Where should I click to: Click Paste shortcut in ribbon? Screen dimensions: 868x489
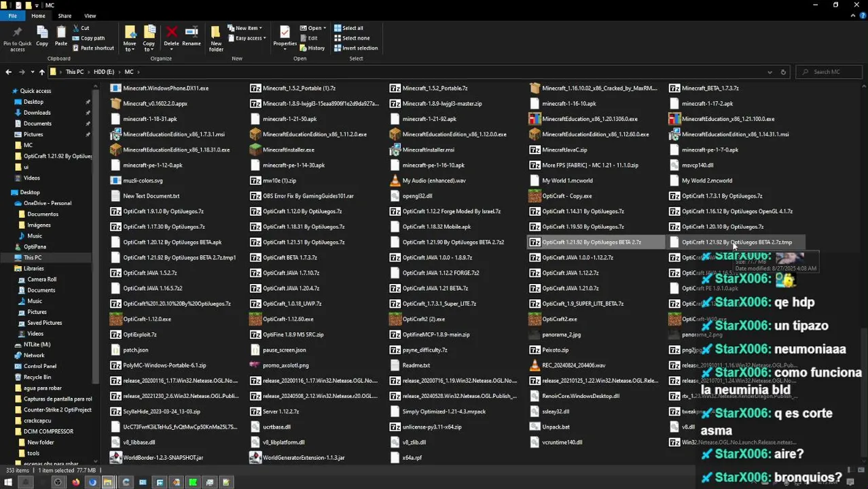[92, 48]
